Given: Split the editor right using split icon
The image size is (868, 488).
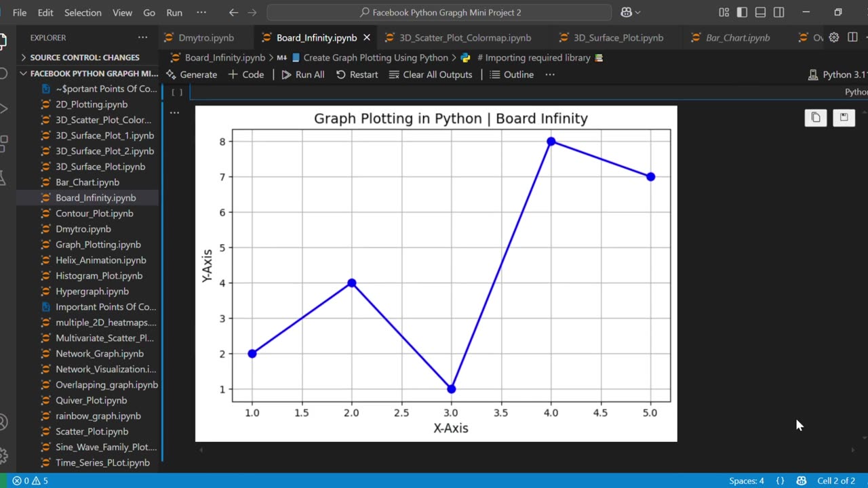Looking at the screenshot, I should [x=852, y=37].
